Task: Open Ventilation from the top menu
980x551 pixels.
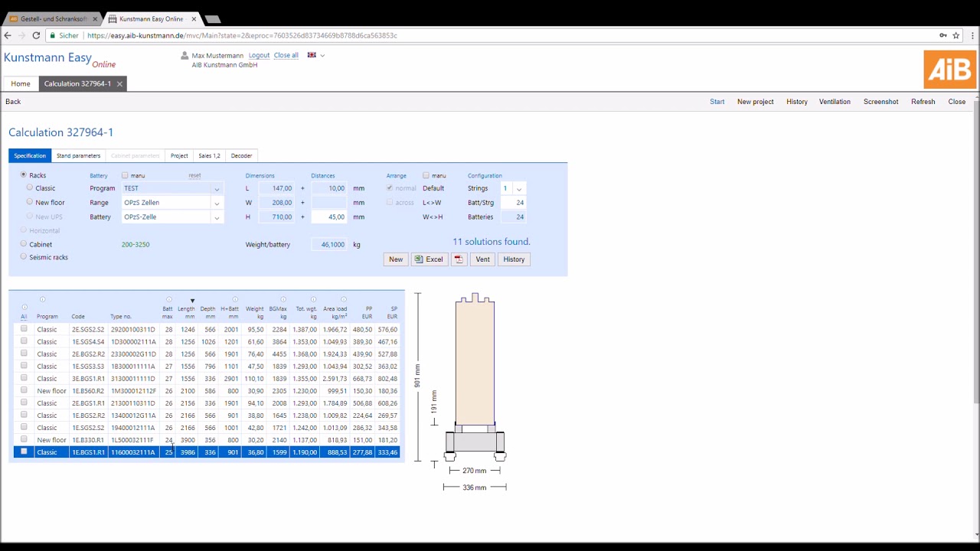Action: [x=835, y=102]
